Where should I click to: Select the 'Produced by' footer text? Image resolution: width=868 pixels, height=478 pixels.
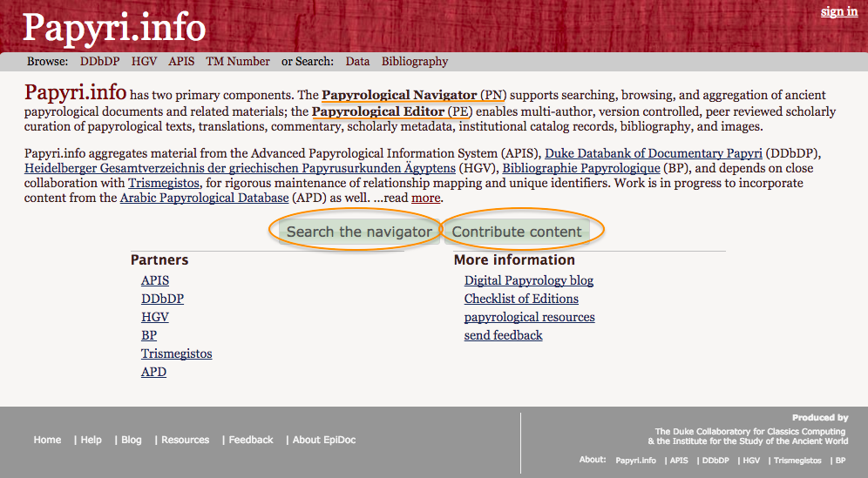[820, 418]
